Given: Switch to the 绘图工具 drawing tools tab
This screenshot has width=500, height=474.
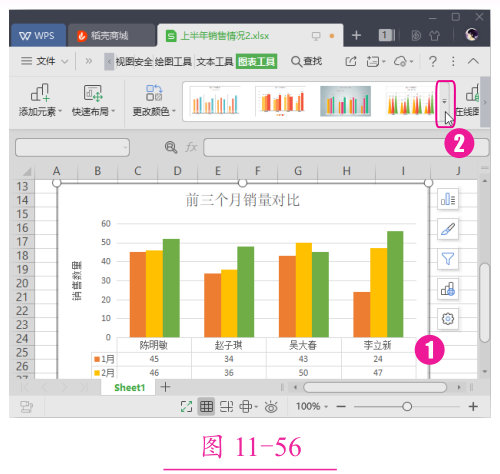Looking at the screenshot, I should click(173, 61).
